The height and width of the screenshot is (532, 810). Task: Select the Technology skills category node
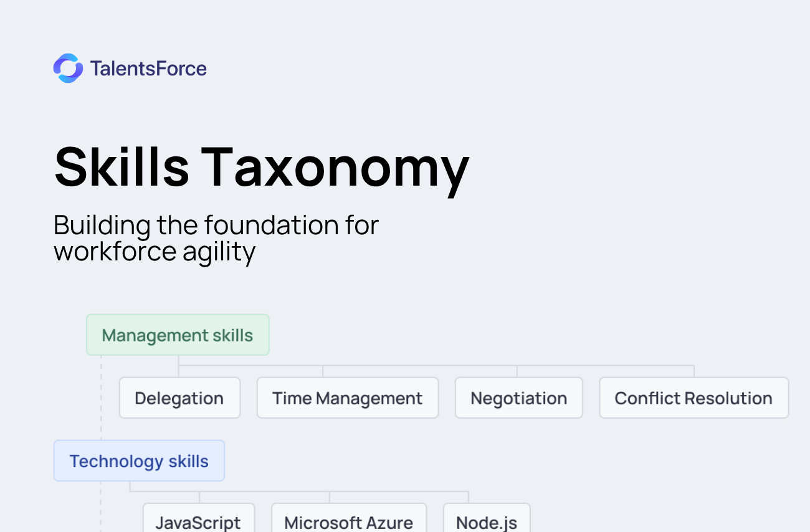[x=139, y=461]
